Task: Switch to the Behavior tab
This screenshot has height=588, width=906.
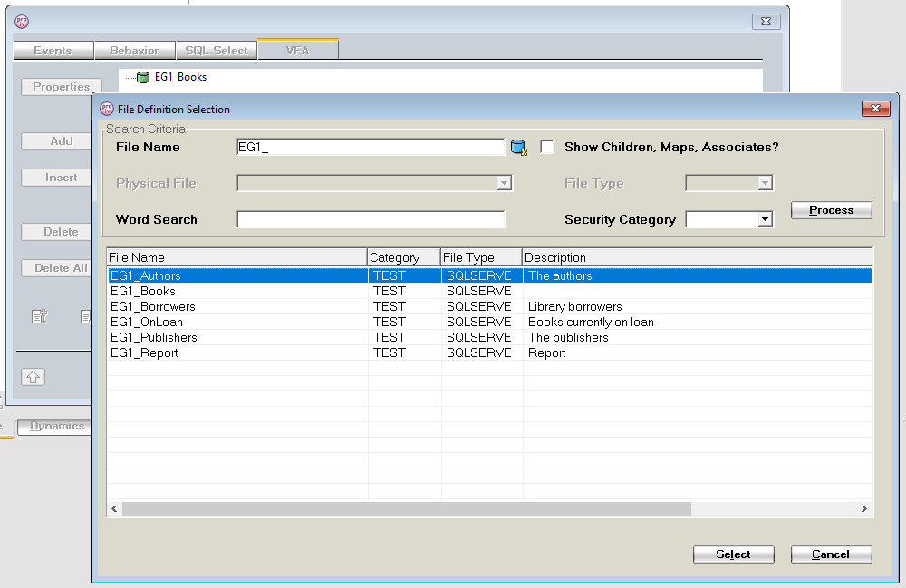Action: tap(135, 51)
